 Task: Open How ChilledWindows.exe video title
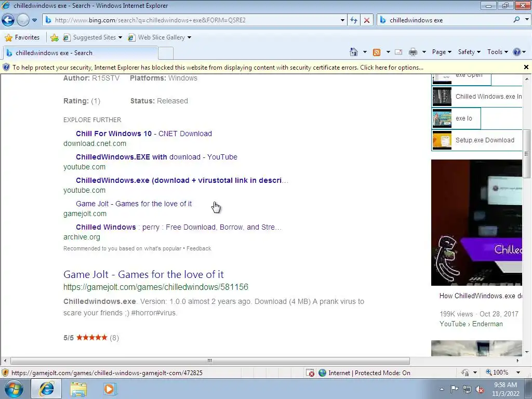pyautogui.click(x=481, y=296)
